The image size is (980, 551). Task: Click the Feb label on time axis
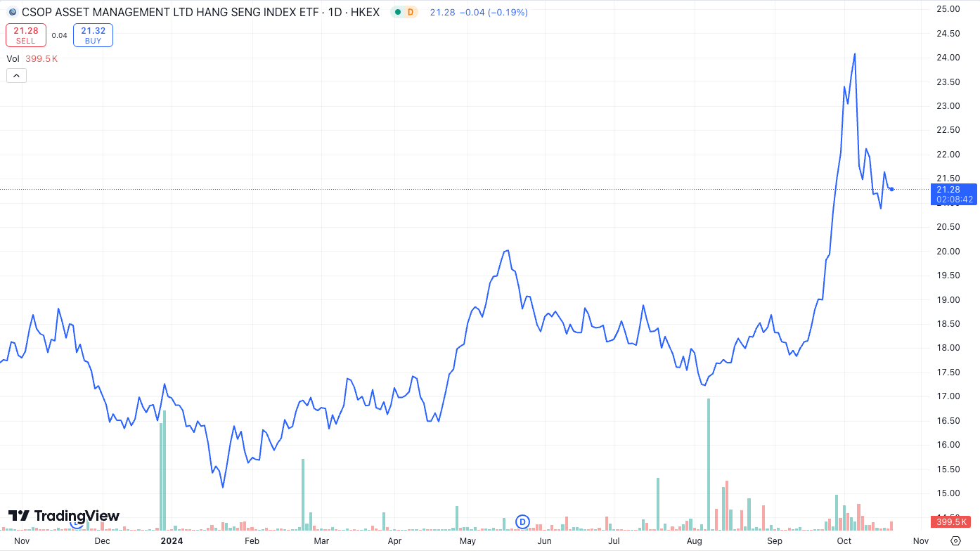pos(252,541)
